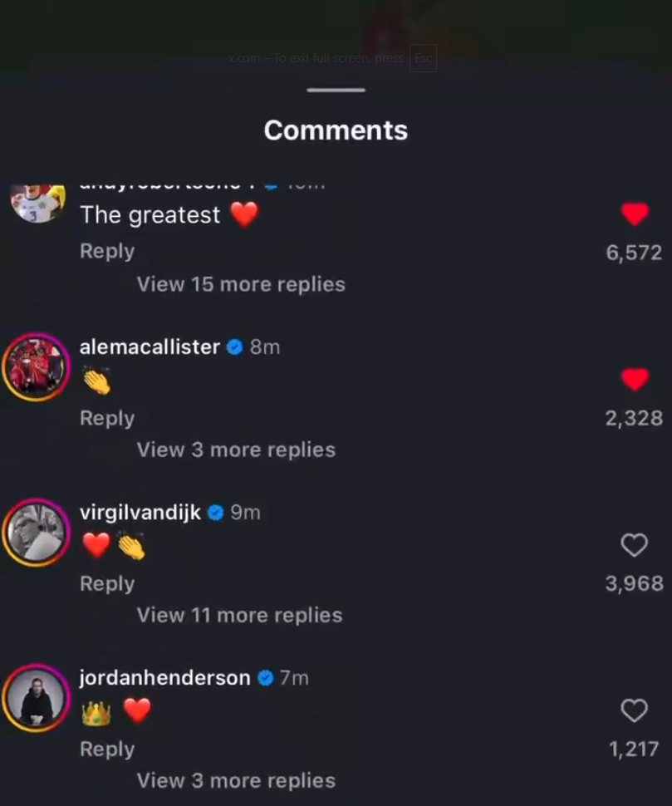Open jordanhenderson's profile picture
The image size is (672, 806).
36,697
